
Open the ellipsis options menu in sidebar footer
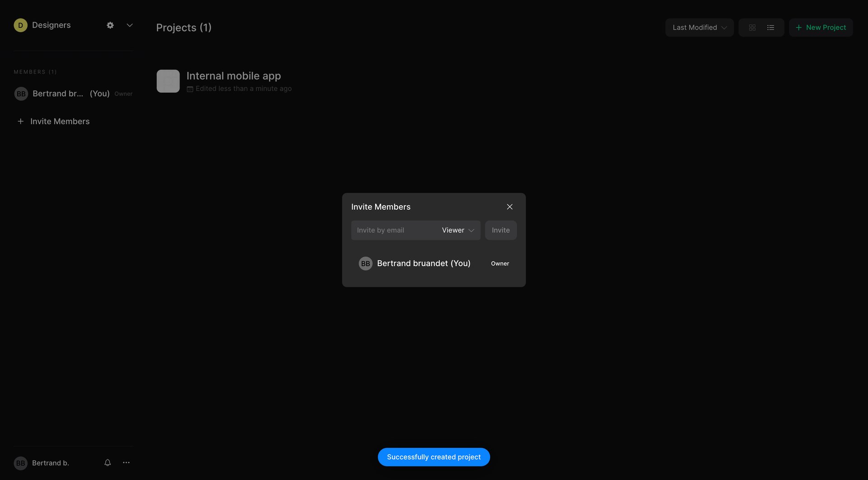[x=126, y=462]
